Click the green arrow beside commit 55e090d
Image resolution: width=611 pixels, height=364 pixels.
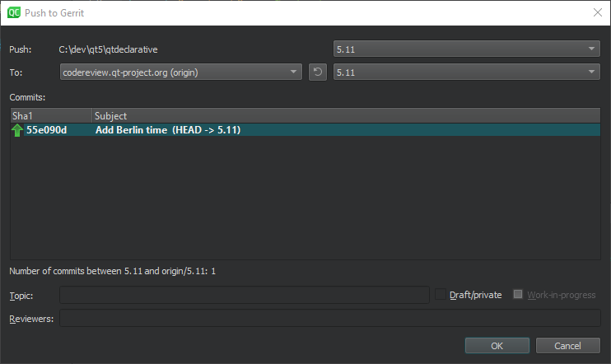click(x=17, y=130)
